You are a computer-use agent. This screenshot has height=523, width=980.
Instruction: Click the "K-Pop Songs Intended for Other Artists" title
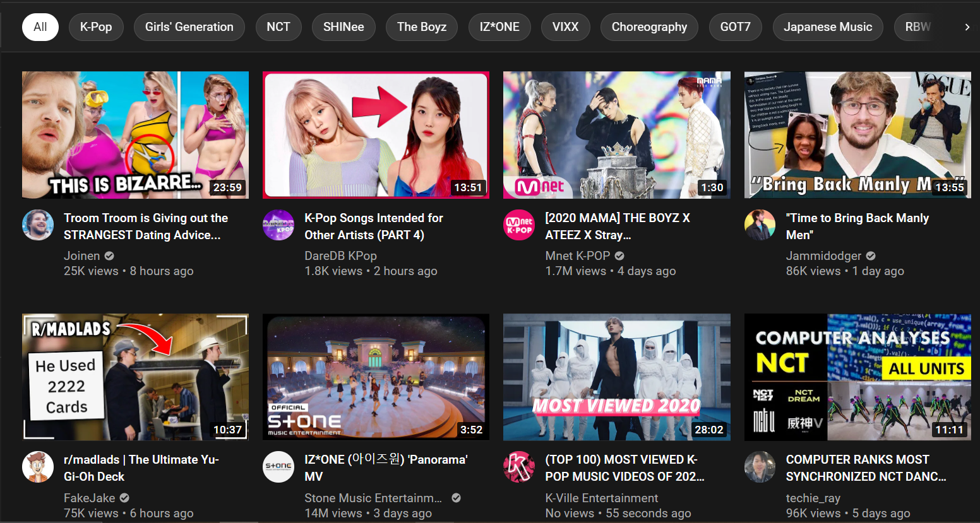pyautogui.click(x=374, y=226)
